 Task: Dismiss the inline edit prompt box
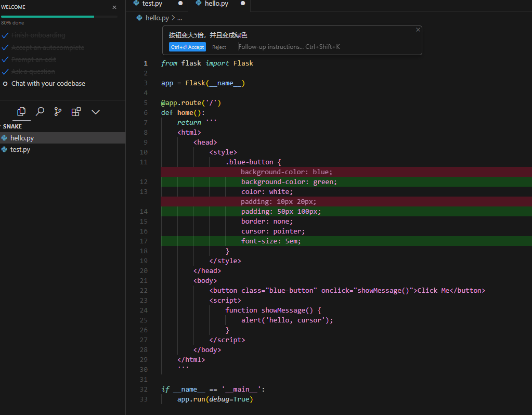(418, 30)
